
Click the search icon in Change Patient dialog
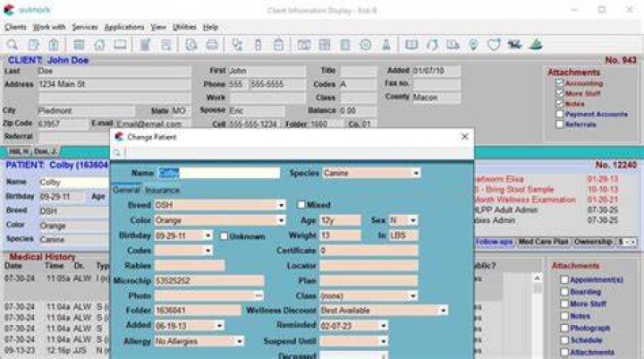coord(117,153)
